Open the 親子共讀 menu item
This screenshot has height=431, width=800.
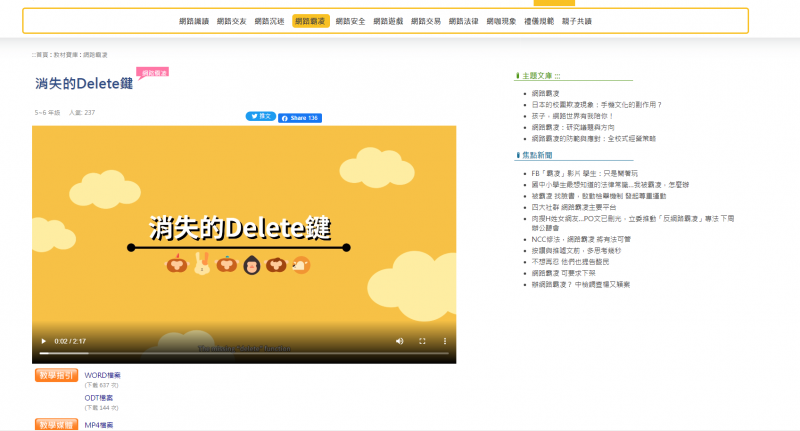tap(578, 20)
